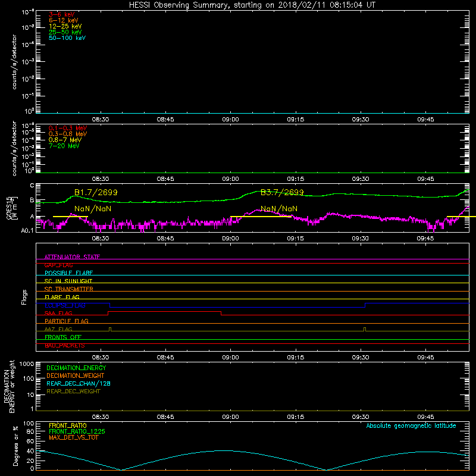Click the 09:45 tick label below the decimation panel
The image size is (476, 476).
(425, 417)
